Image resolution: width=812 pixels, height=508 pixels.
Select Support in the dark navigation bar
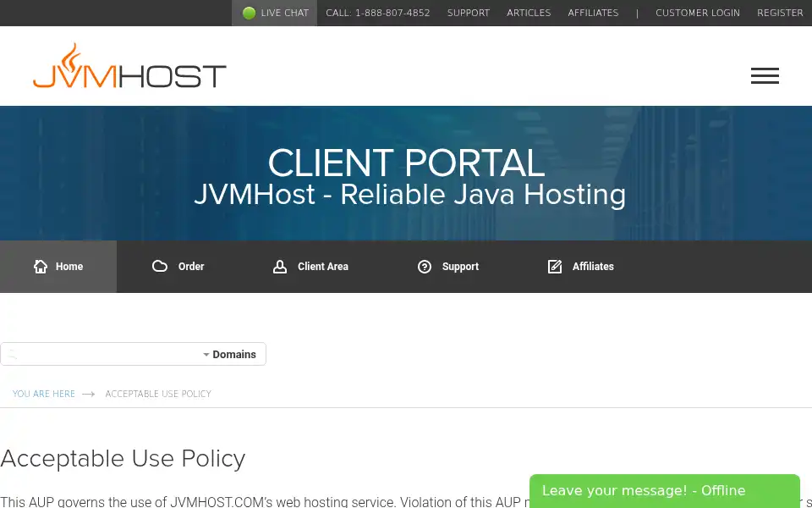point(448,267)
